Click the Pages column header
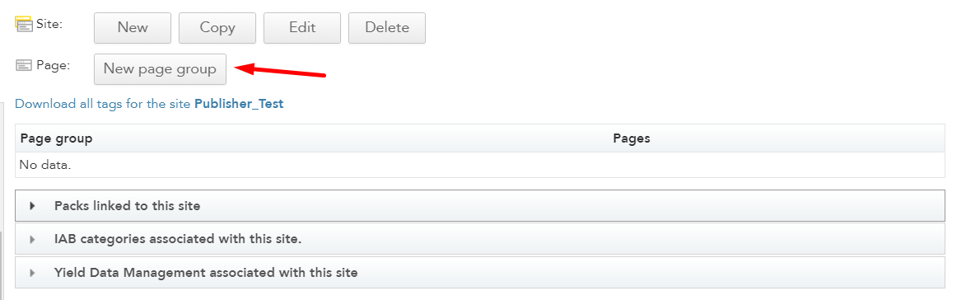This screenshot has height=300, width=980. [632, 138]
